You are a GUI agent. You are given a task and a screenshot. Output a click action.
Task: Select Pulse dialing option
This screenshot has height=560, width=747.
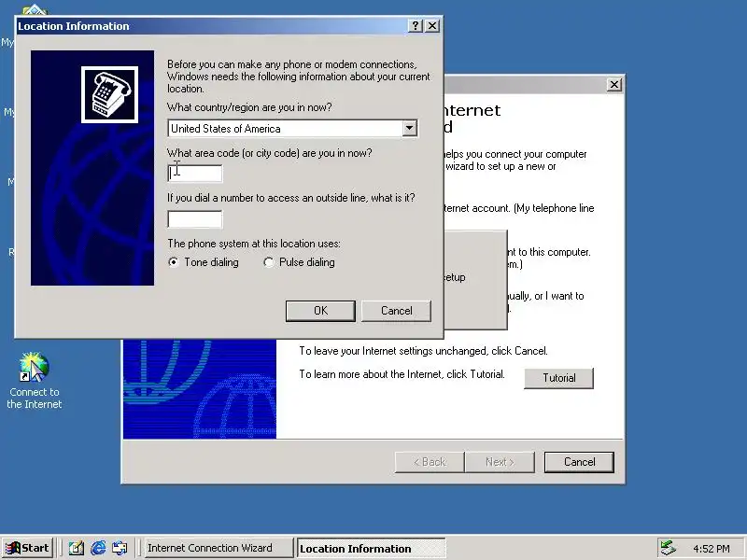pyautogui.click(x=299, y=262)
